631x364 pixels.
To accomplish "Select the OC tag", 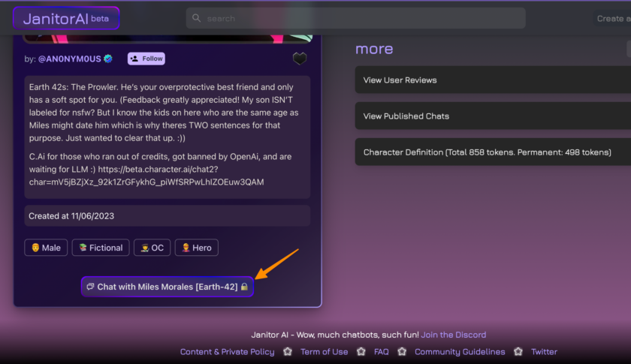I will [x=152, y=248].
